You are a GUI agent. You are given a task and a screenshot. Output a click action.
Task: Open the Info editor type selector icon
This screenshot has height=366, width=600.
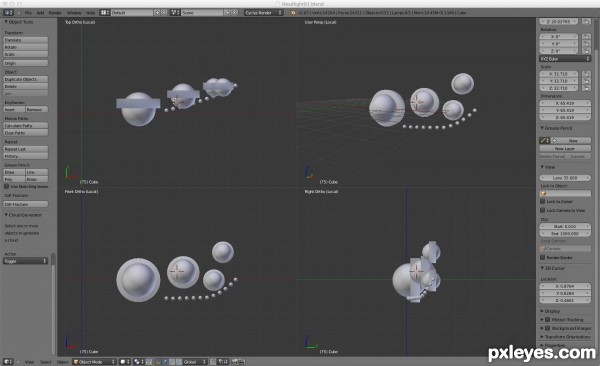coord(8,13)
